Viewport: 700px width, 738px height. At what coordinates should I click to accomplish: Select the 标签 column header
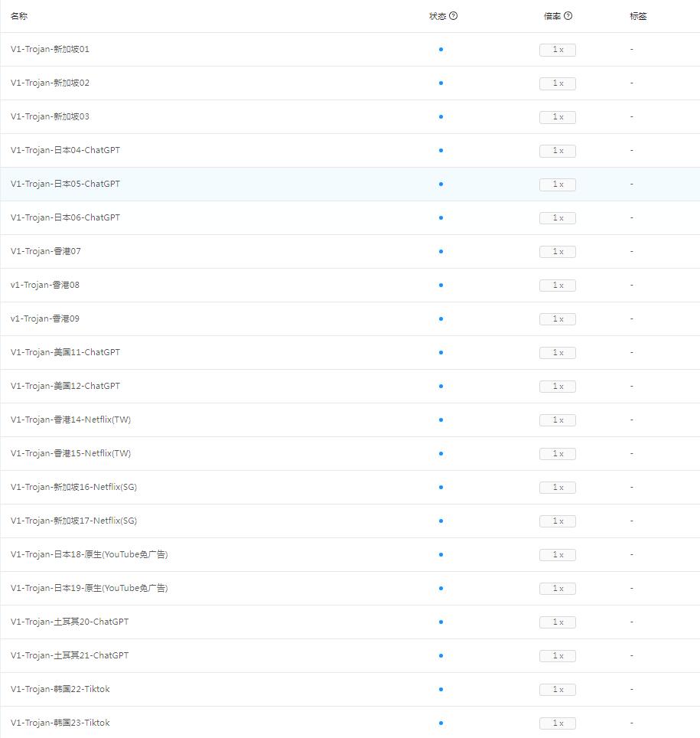tap(638, 16)
